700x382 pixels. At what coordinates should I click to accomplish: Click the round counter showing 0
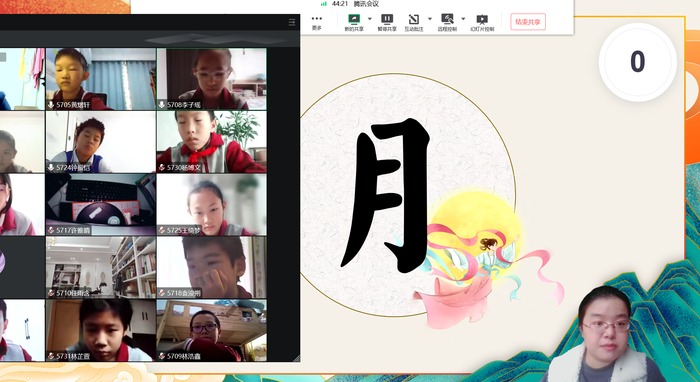click(x=638, y=62)
